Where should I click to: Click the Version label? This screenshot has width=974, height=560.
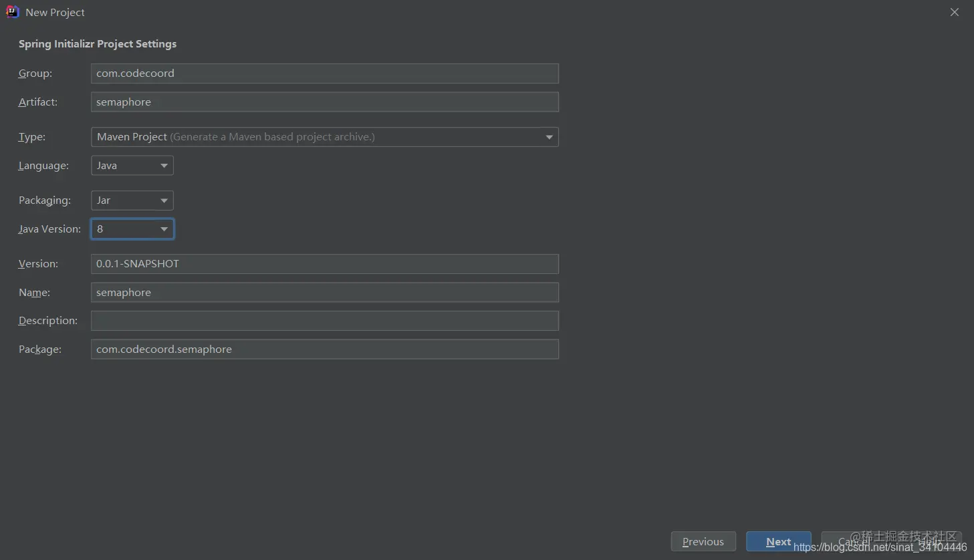[x=38, y=264]
